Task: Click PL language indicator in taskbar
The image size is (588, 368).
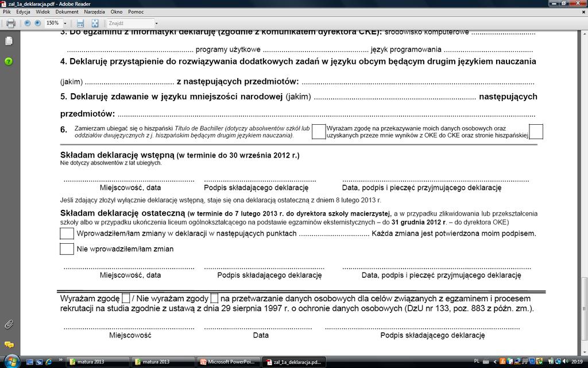Action: (477, 361)
